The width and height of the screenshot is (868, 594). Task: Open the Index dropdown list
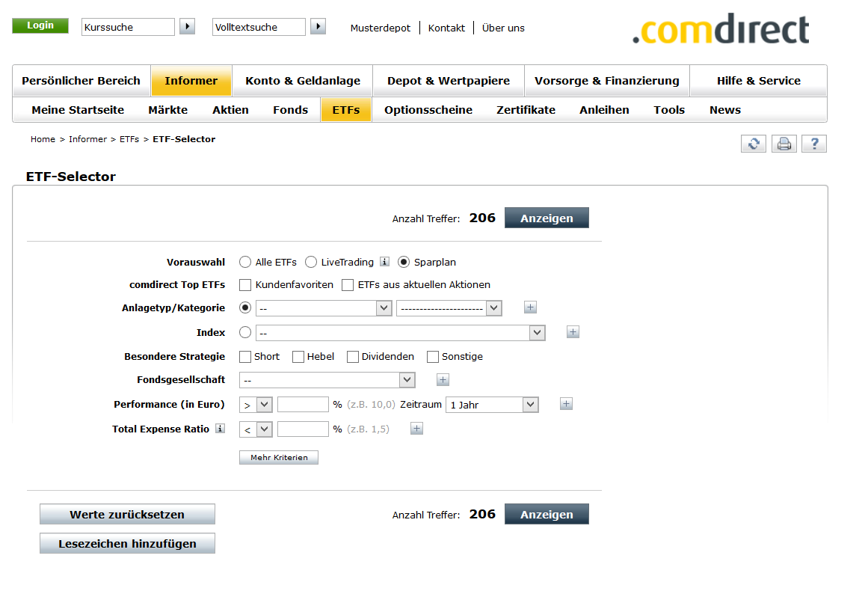(x=400, y=332)
